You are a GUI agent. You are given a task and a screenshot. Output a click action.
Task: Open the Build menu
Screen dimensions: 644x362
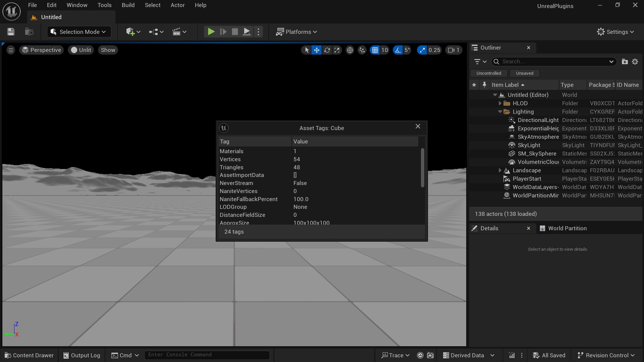tap(128, 5)
